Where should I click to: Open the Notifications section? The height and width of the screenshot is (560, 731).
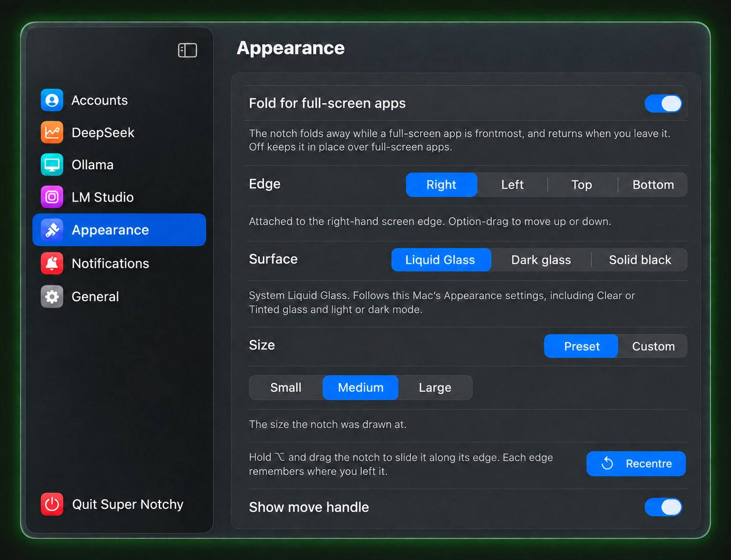119,263
